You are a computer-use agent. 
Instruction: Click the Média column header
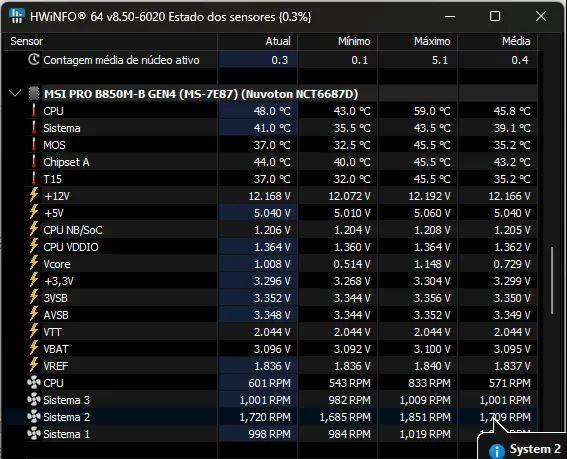point(498,41)
